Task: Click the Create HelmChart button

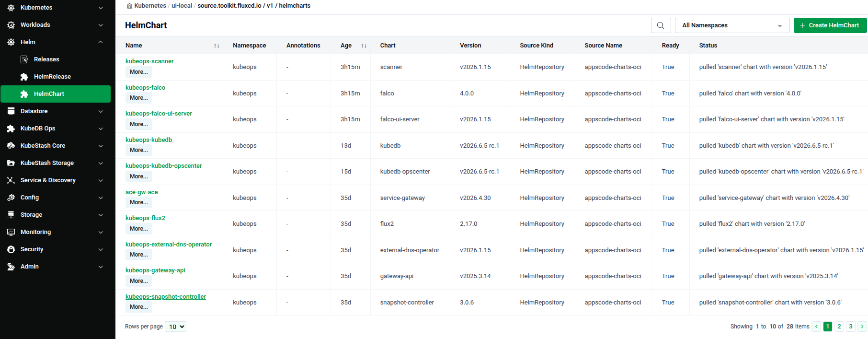Action: [x=830, y=25]
